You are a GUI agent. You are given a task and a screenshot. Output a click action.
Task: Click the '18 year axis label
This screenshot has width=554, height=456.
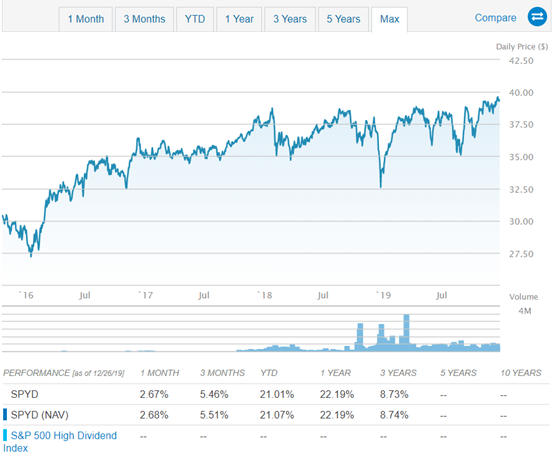point(264,295)
